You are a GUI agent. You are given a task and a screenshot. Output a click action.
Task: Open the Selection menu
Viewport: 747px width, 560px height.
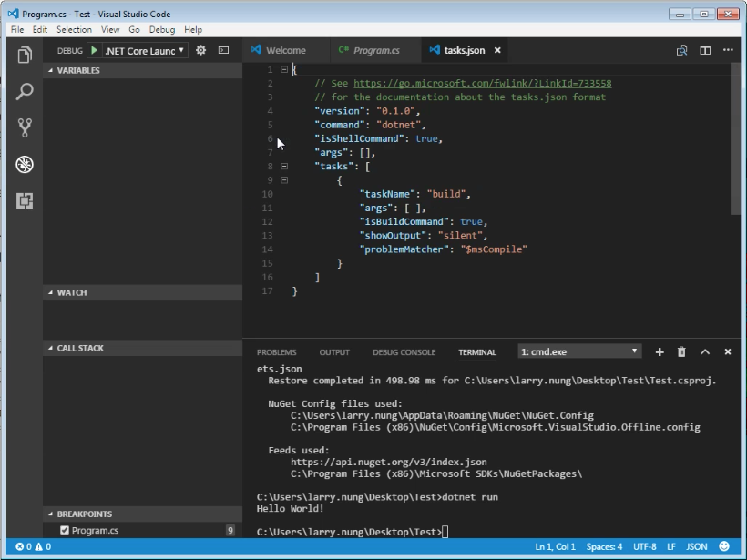(75, 29)
